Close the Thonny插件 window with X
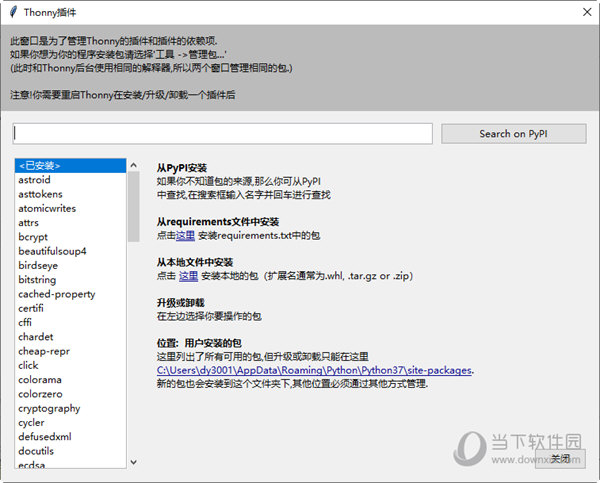 click(587, 12)
